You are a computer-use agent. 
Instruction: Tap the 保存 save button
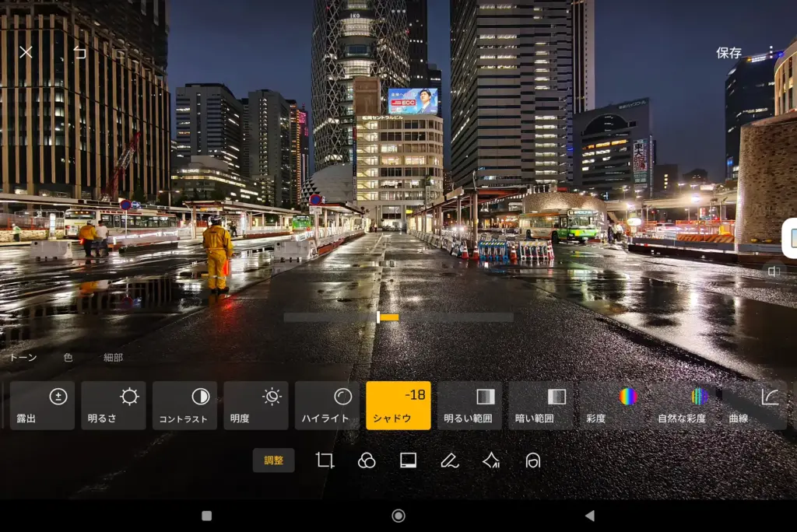(727, 52)
